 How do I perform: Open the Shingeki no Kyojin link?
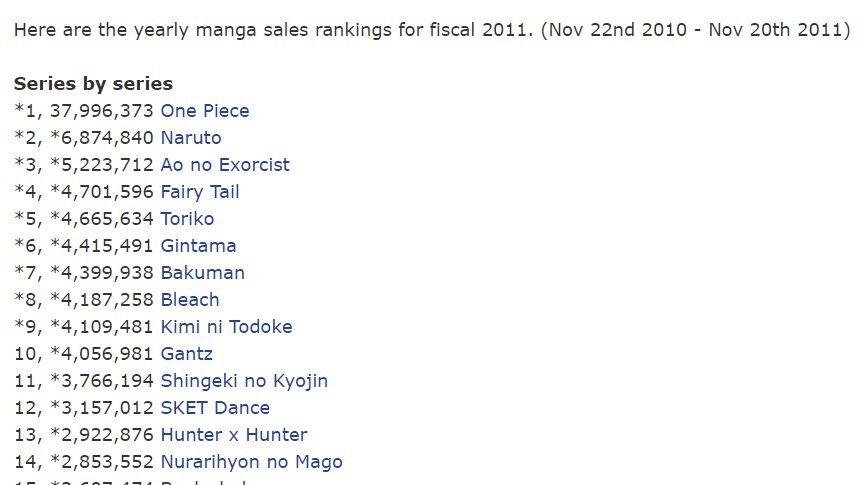point(243,381)
